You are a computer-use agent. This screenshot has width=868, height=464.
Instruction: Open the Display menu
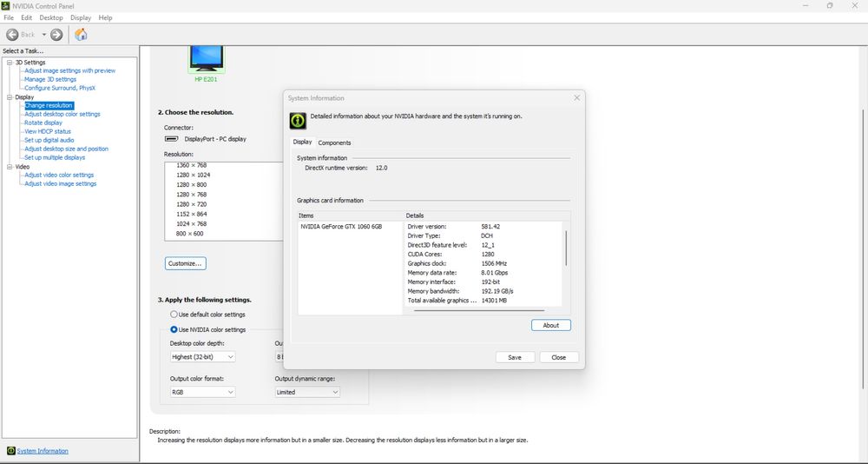point(80,17)
